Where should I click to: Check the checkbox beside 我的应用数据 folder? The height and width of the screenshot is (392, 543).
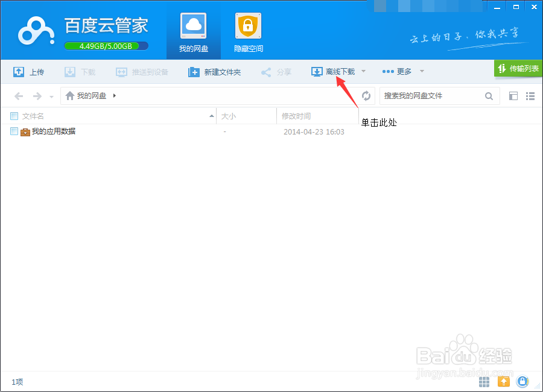13,131
